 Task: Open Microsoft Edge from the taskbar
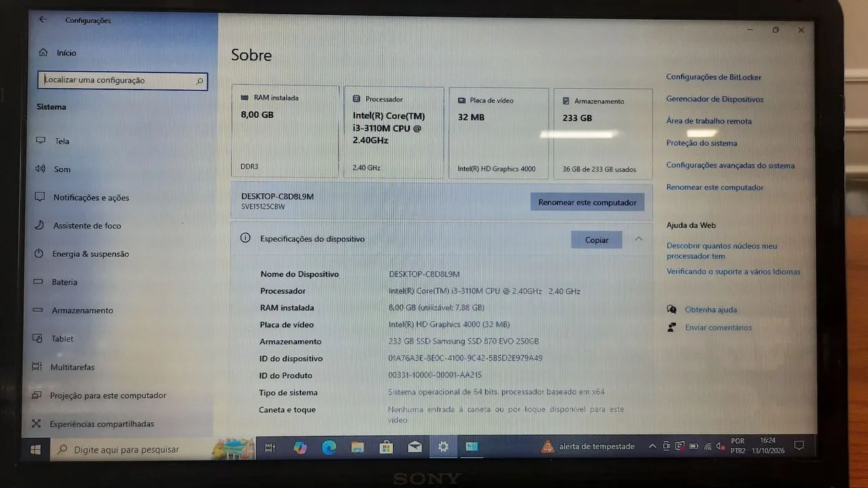coord(329,447)
